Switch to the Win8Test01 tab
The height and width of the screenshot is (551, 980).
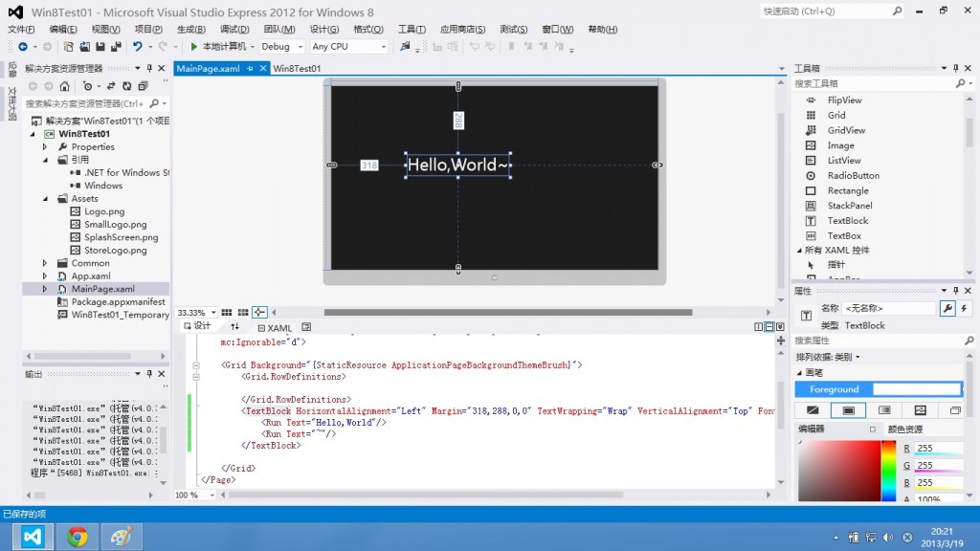point(299,69)
